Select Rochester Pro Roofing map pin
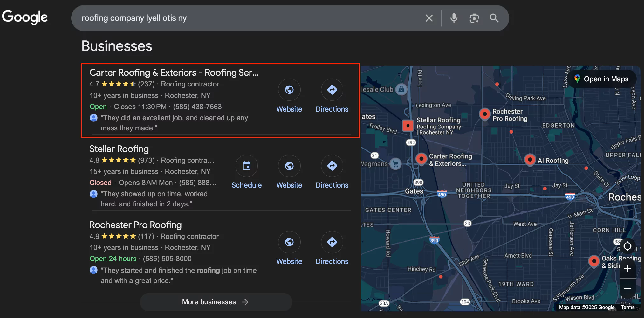 484,114
